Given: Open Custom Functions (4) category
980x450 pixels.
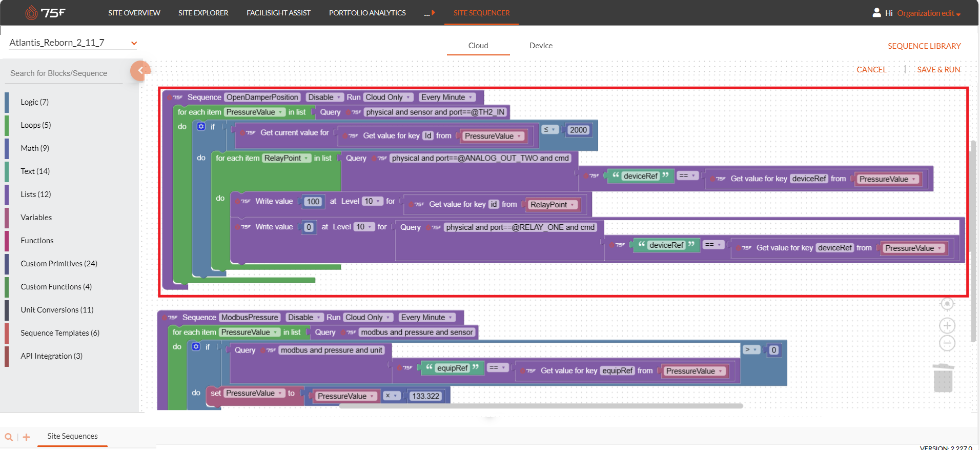Looking at the screenshot, I should [x=56, y=287].
